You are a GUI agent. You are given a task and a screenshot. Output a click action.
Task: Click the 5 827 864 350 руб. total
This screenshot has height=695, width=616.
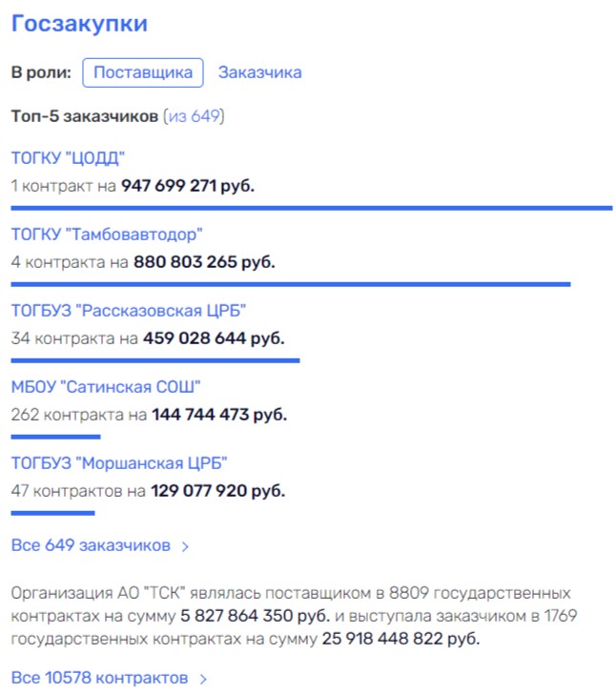pyautogui.click(x=256, y=615)
